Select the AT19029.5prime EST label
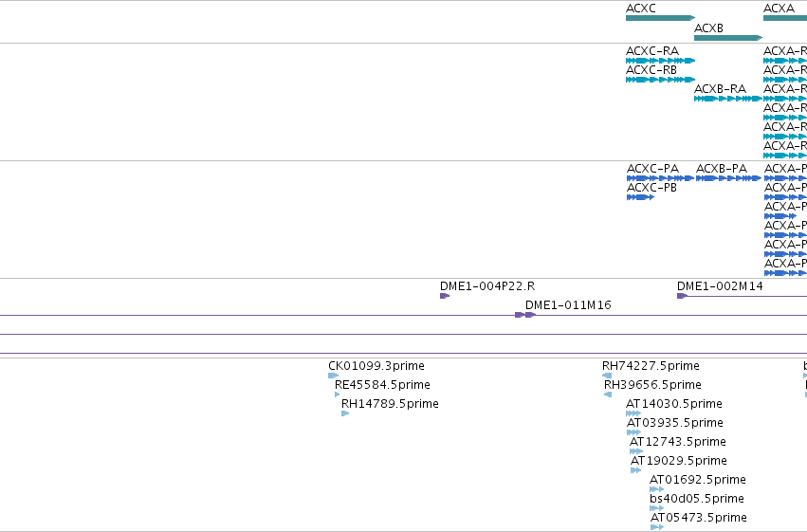The height and width of the screenshot is (532, 807). click(679, 461)
